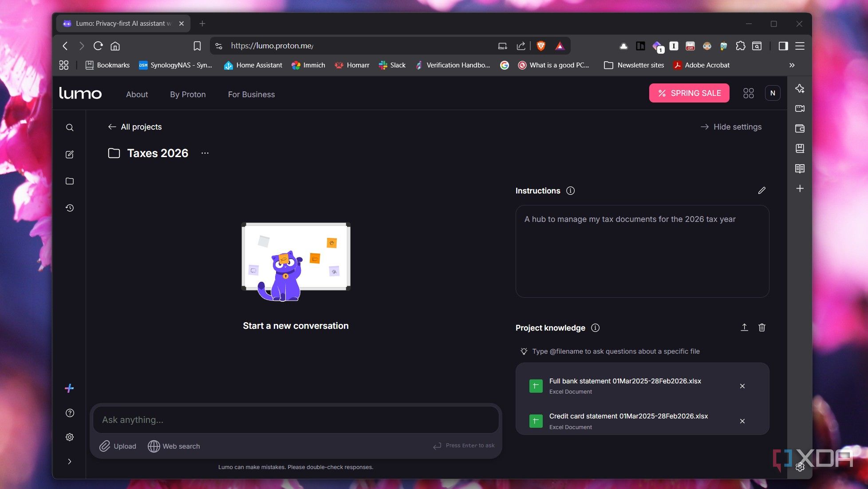Click the colorful plus icon in sidebar

tap(69, 388)
